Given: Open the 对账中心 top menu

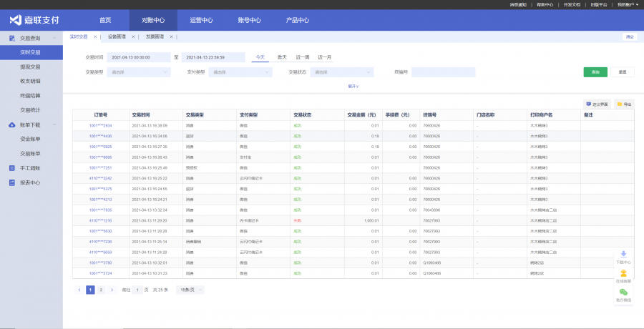Looking at the screenshot, I should click(x=153, y=20).
